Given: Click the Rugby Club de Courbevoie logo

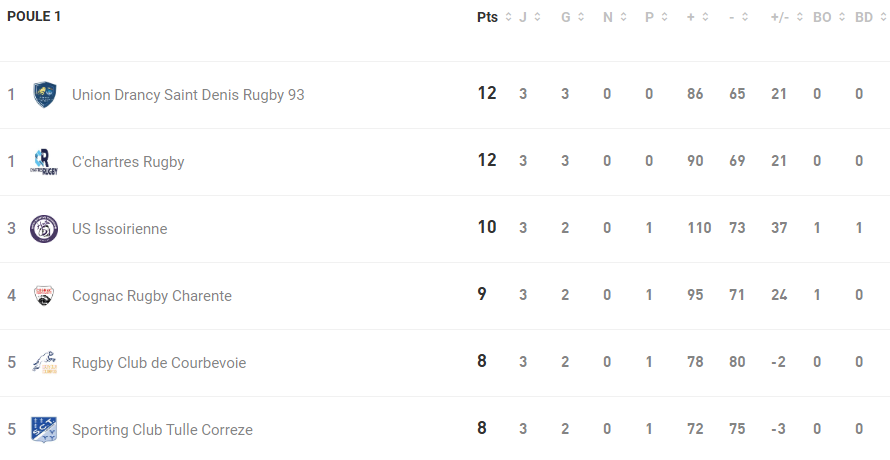Looking at the screenshot, I should [x=44, y=363].
